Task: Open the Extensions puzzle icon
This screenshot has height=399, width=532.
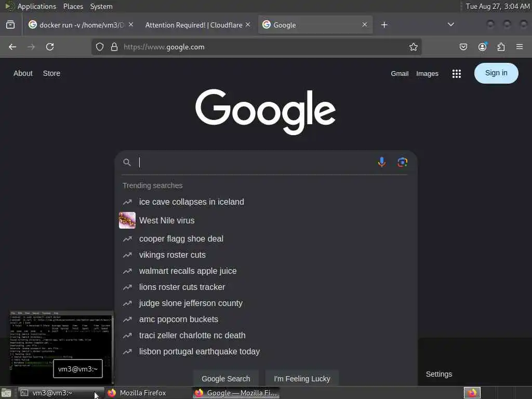Action: [x=501, y=47]
